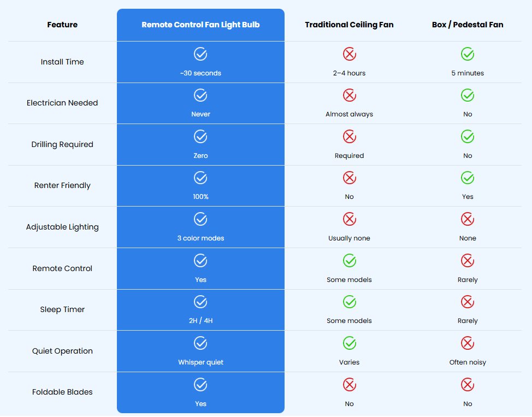Screen dimensions: 532x417
Task: Click the 'Adjustable Lighting' row label
Action: coord(62,227)
